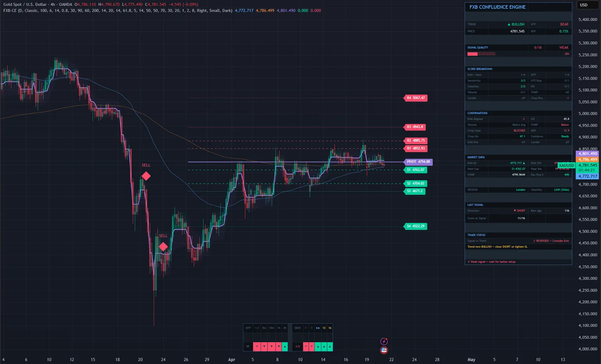Viewport: 601px width, 364px height.
Task: Click the SCORE BREAKDOWN section header
Action: pyautogui.click(x=480, y=69)
